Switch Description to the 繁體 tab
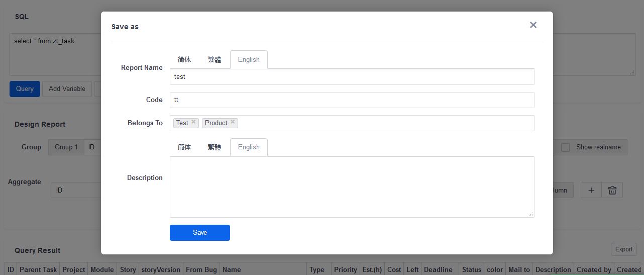The width and height of the screenshot is (644, 275). click(x=214, y=147)
